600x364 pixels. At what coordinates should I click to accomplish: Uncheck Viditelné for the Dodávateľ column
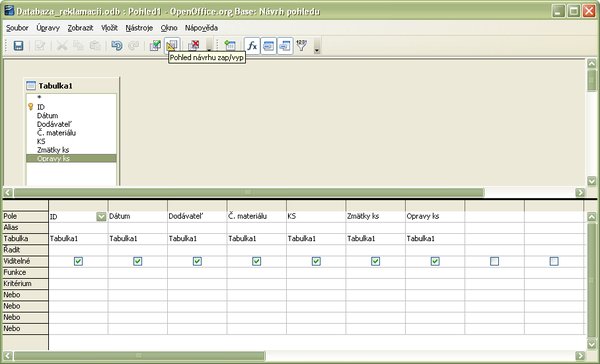pos(197,261)
